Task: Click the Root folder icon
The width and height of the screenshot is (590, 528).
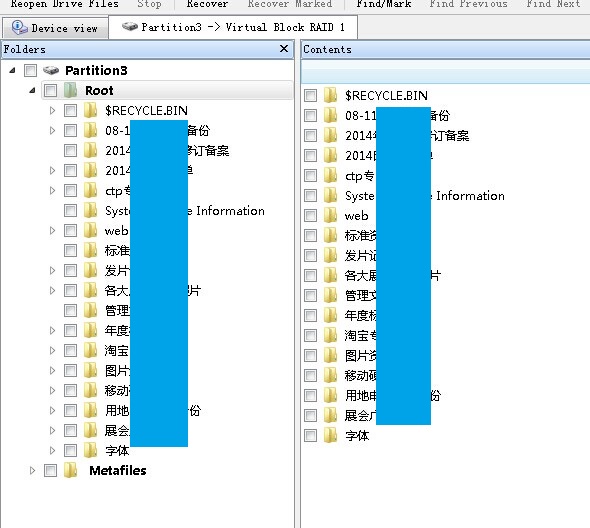Action: coord(70,90)
